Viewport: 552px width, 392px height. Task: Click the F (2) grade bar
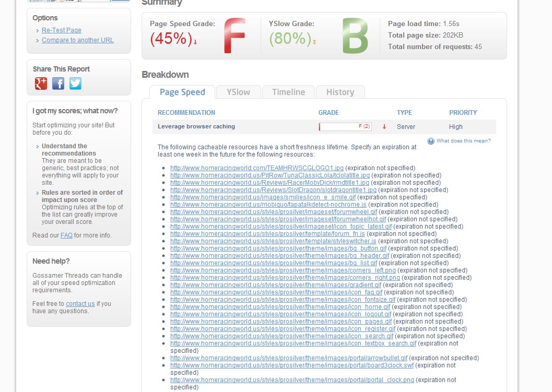345,127
